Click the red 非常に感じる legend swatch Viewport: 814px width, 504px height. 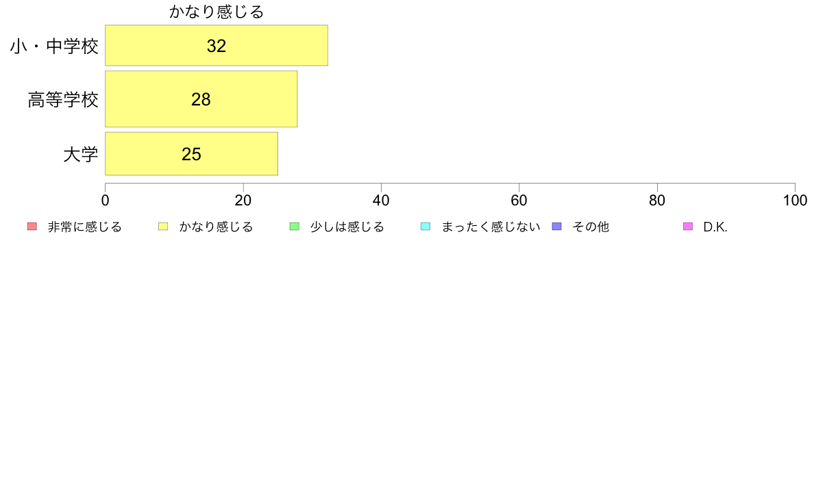[x=32, y=226]
